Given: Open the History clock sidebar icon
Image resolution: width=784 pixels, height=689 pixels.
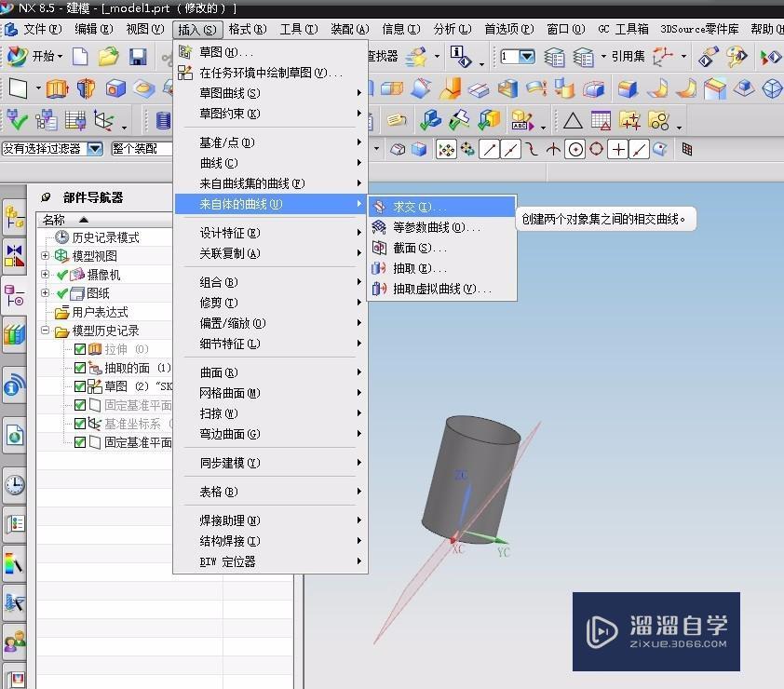Looking at the screenshot, I should pyautogui.click(x=15, y=485).
